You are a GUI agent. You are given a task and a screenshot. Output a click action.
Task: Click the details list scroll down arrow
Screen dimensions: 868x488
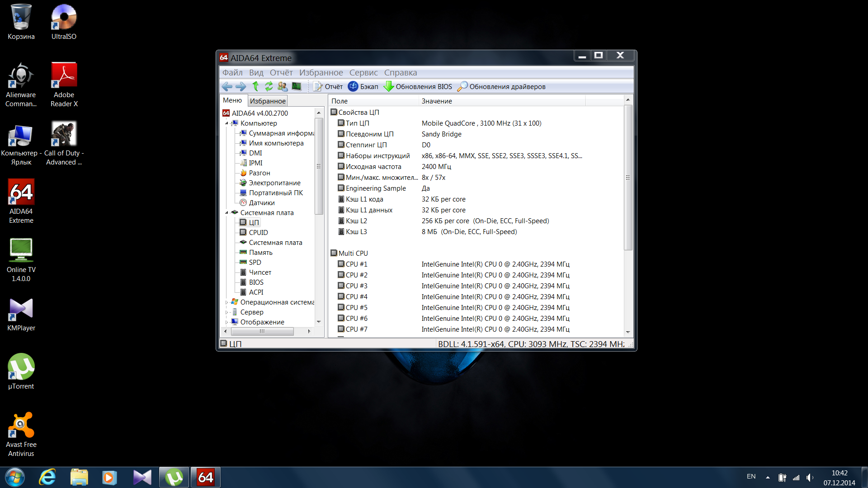pos(628,332)
